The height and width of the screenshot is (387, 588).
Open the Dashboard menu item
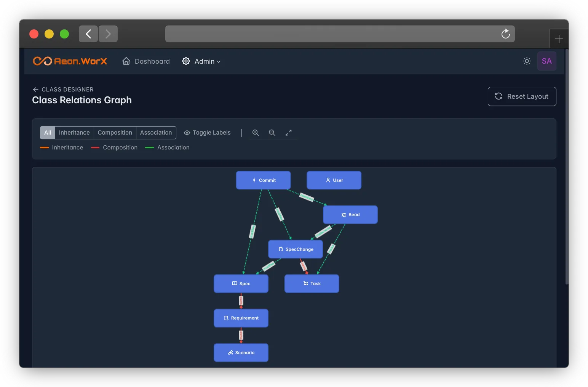(x=152, y=61)
